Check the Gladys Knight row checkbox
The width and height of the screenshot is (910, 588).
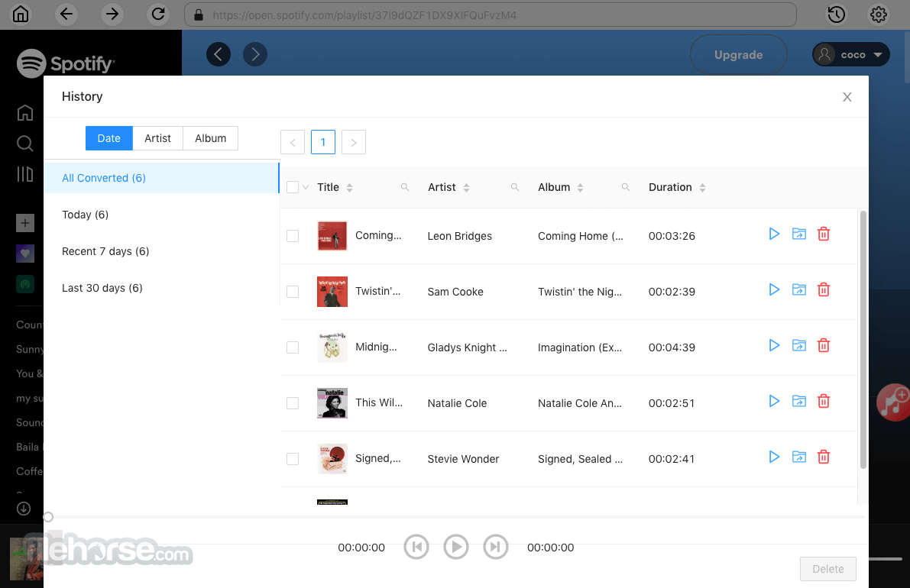coord(293,347)
